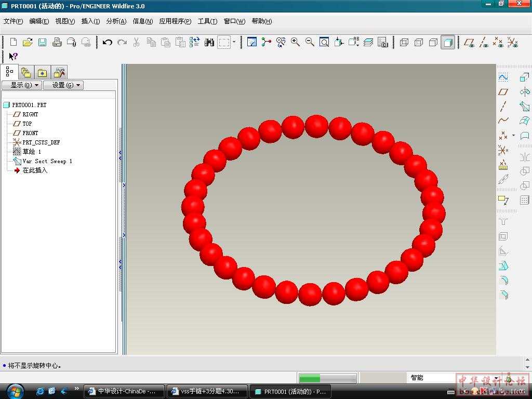Open the 显示 dropdown in model tree
The height and width of the screenshot is (399, 532).
tap(21, 85)
